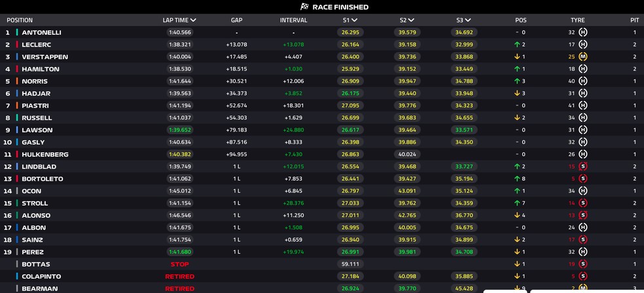Click the checkered flag icon beside Race Finished
644x293 pixels.
point(304,7)
